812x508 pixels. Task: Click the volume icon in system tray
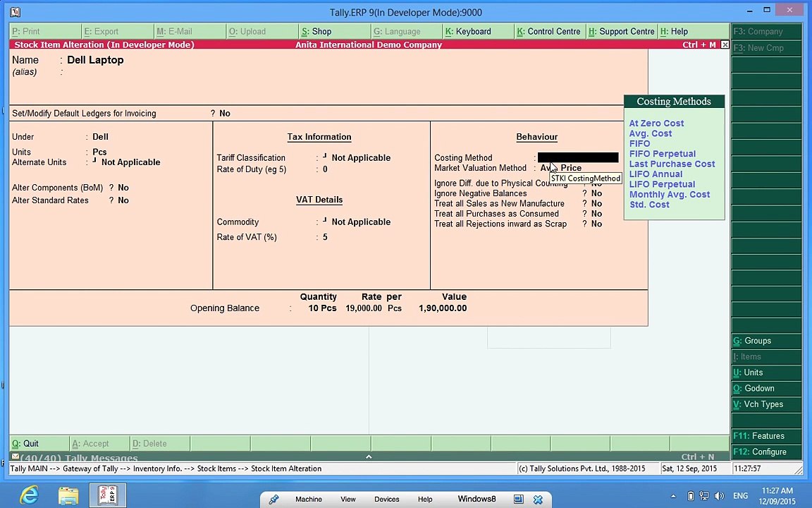point(719,496)
